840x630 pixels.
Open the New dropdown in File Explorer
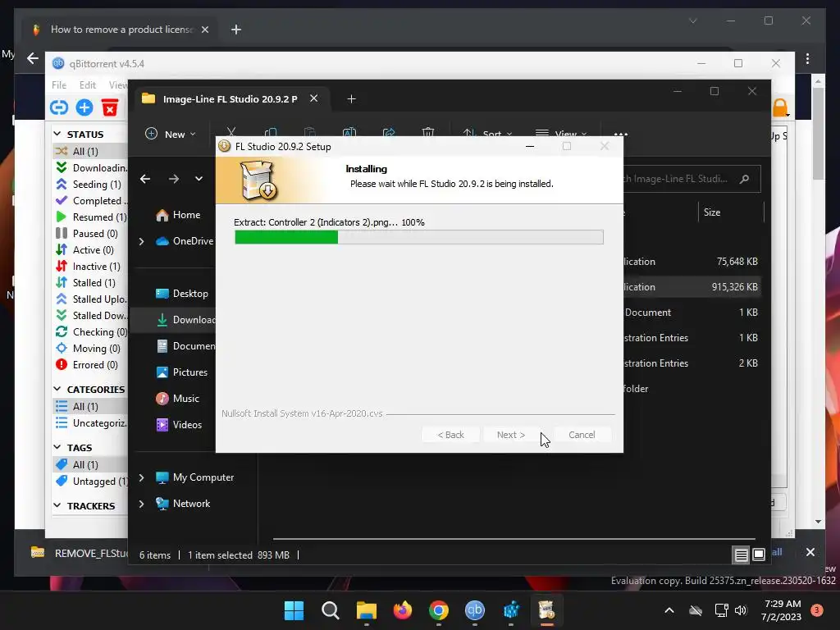171,134
